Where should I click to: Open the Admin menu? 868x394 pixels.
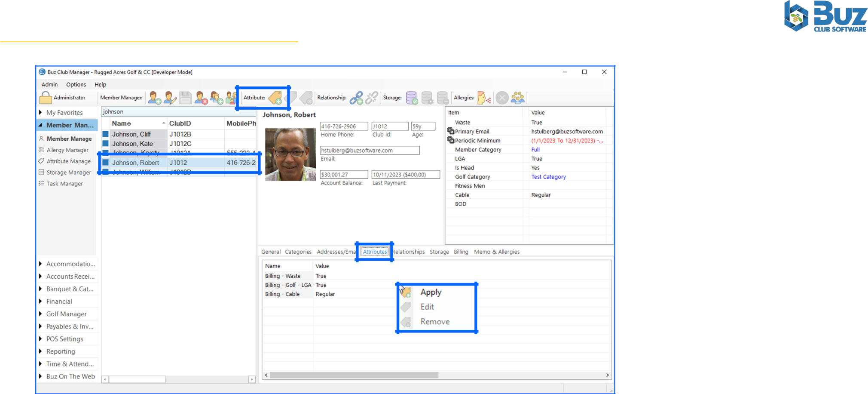[49, 85]
